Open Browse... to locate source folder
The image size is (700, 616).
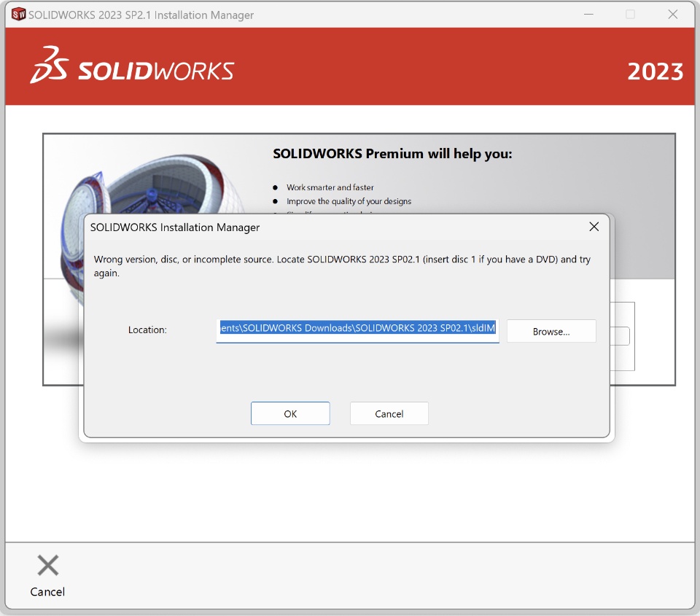[551, 331]
